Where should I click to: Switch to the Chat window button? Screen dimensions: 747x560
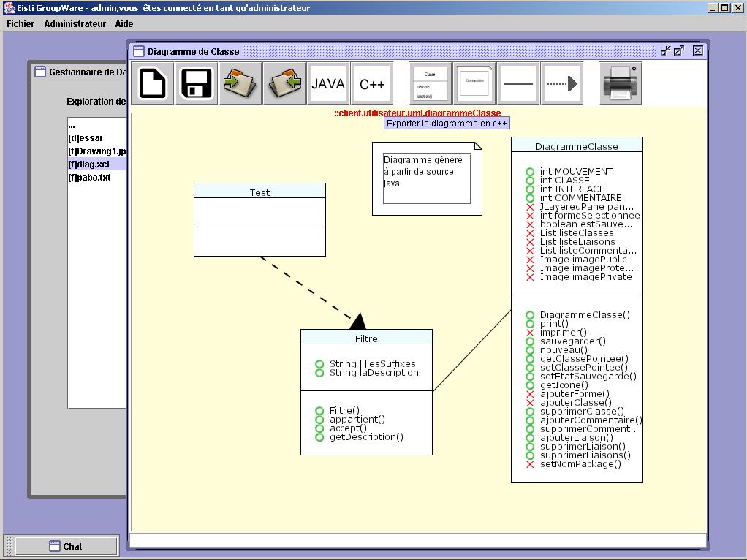click(66, 546)
